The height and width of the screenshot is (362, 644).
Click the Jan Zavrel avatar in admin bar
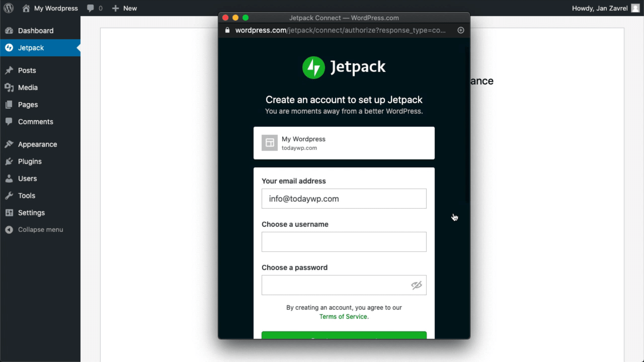(x=635, y=8)
